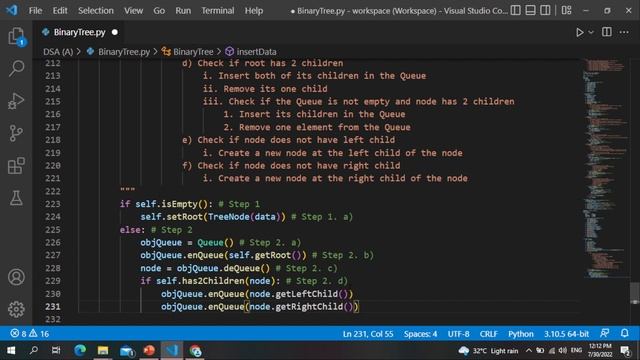Open Chrome from the taskbar
This screenshot has width=640, height=360.
(195, 351)
